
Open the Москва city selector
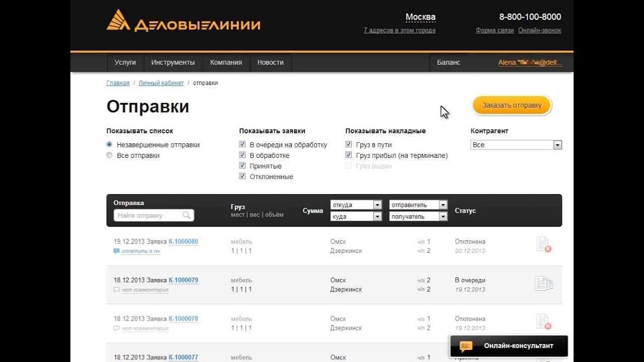pos(421,17)
